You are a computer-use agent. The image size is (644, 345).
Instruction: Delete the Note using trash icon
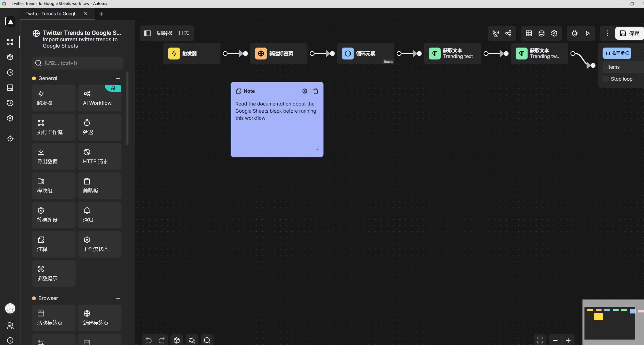coord(316,91)
